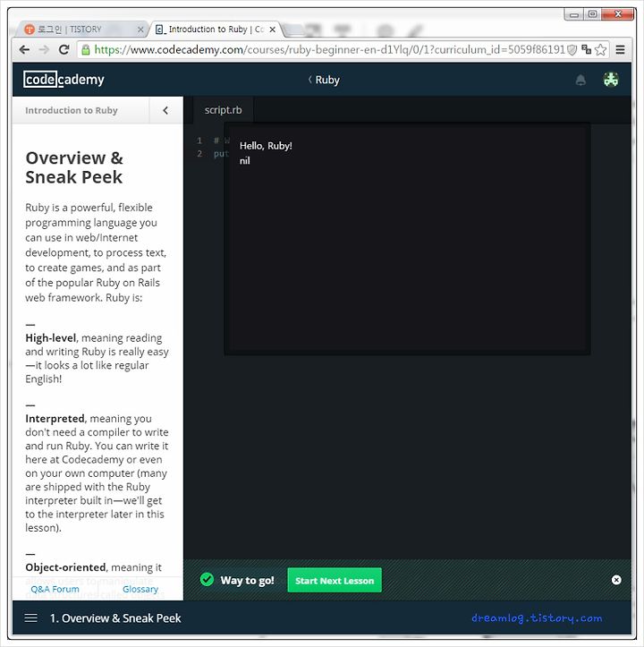The width and height of the screenshot is (644, 647).
Task: Select the Introduction to Ruby browser tab
Action: pyautogui.click(x=215, y=30)
